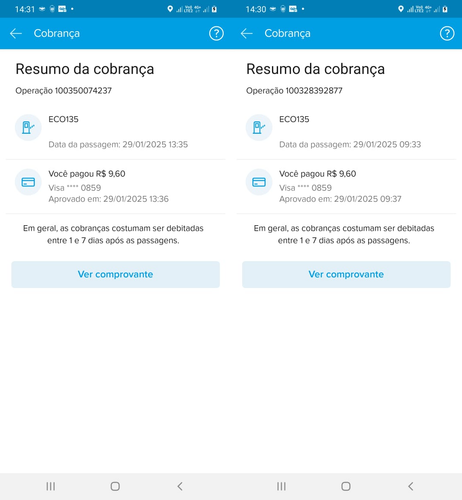Tap location icon in right status bar
The width and height of the screenshot is (462, 500).
click(x=401, y=9)
